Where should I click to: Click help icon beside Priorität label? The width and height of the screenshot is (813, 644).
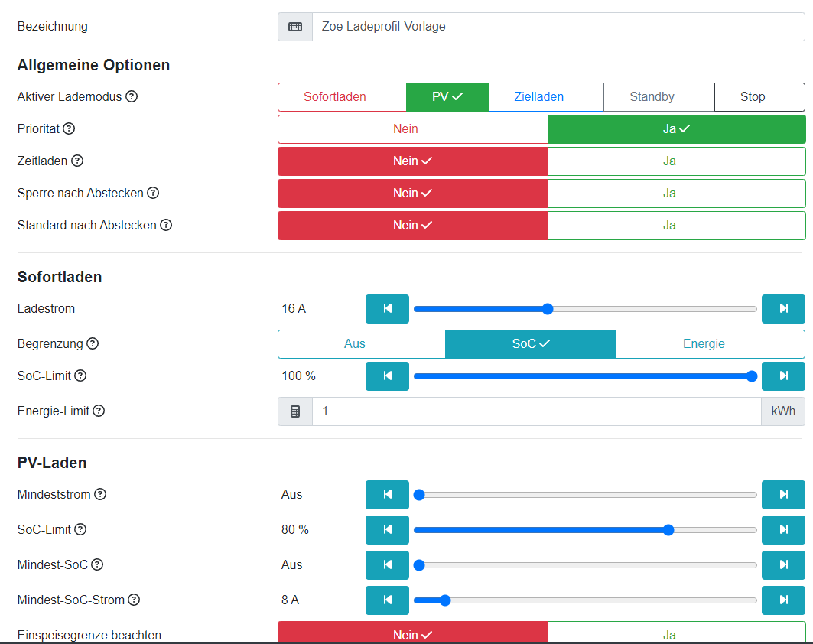(x=69, y=129)
